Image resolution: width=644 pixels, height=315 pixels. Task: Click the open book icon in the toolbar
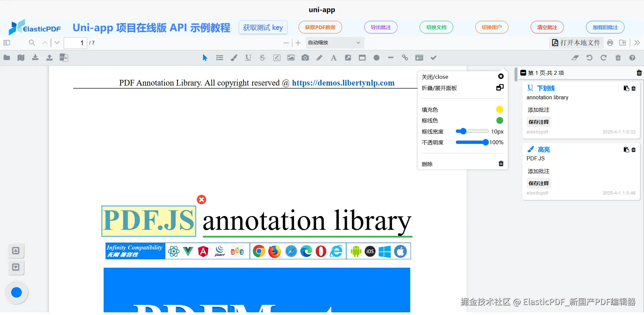21,57
